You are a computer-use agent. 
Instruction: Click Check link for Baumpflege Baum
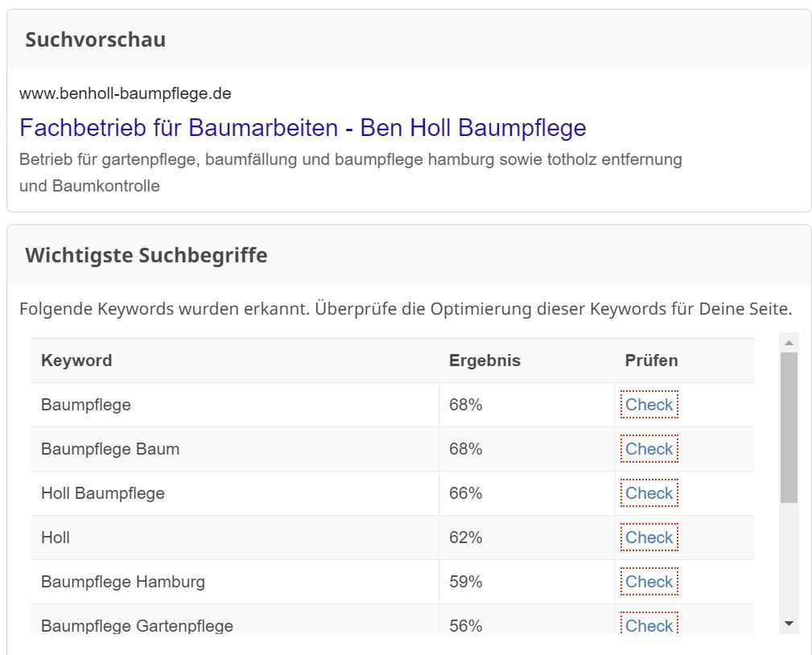(x=649, y=449)
